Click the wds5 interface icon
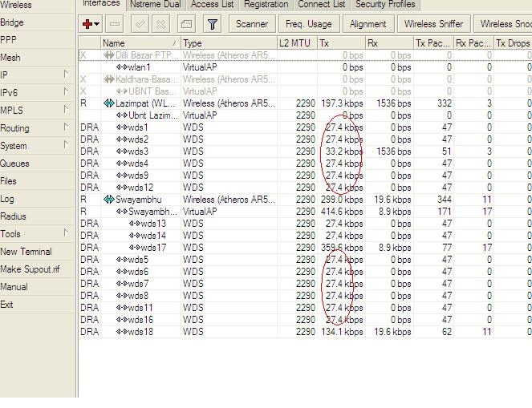Image resolution: width=532 pixels, height=408 pixels. [x=121, y=260]
